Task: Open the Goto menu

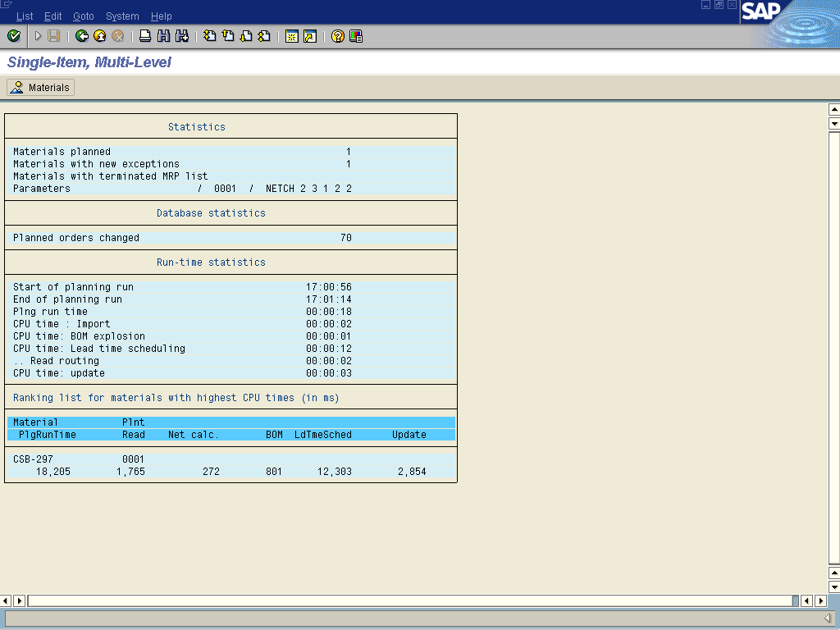Action: (x=84, y=16)
